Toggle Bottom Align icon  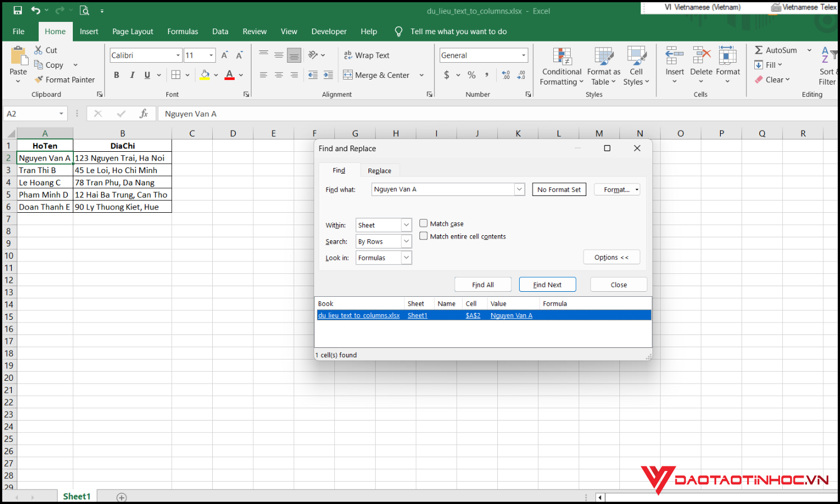point(294,55)
